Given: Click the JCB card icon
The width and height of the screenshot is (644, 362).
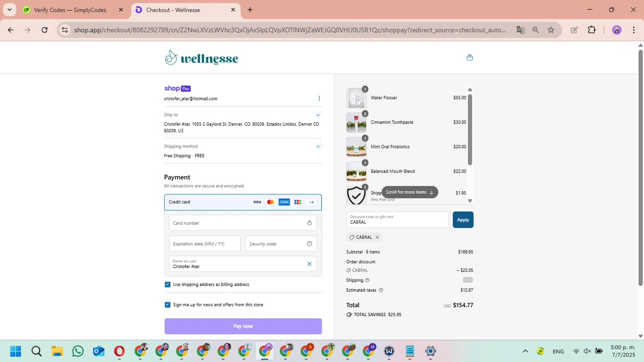Looking at the screenshot, I should (x=298, y=202).
